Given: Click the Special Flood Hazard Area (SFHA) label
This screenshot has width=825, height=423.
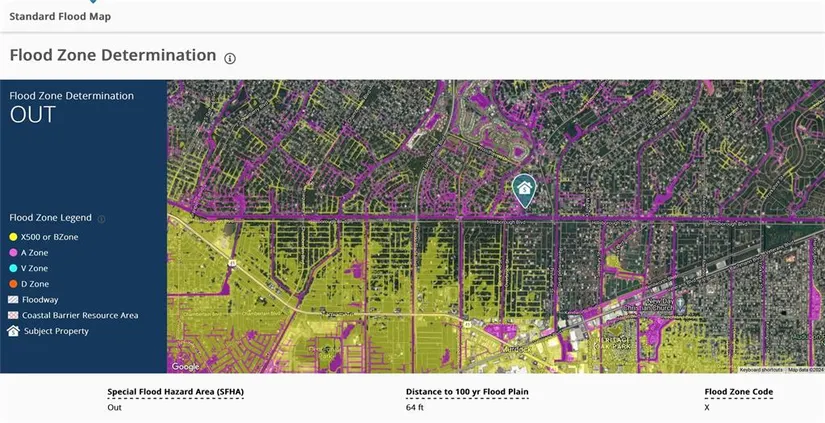Looking at the screenshot, I should (x=175, y=392).
